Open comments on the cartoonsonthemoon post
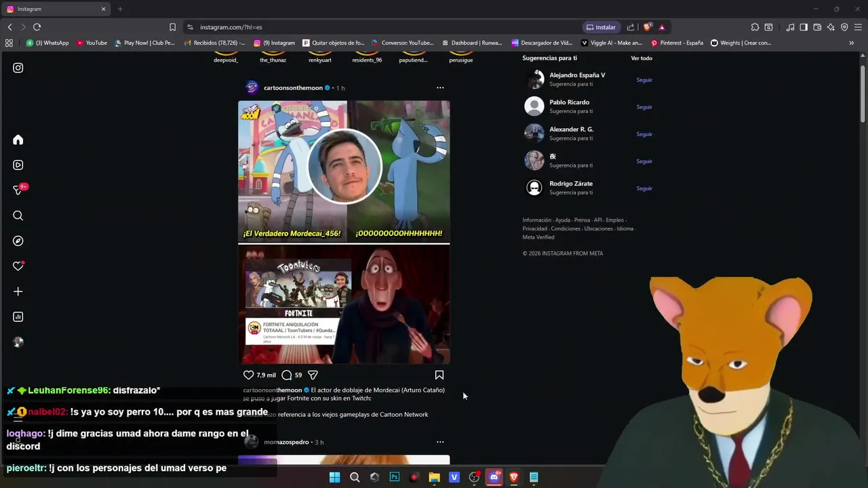 [x=287, y=375]
